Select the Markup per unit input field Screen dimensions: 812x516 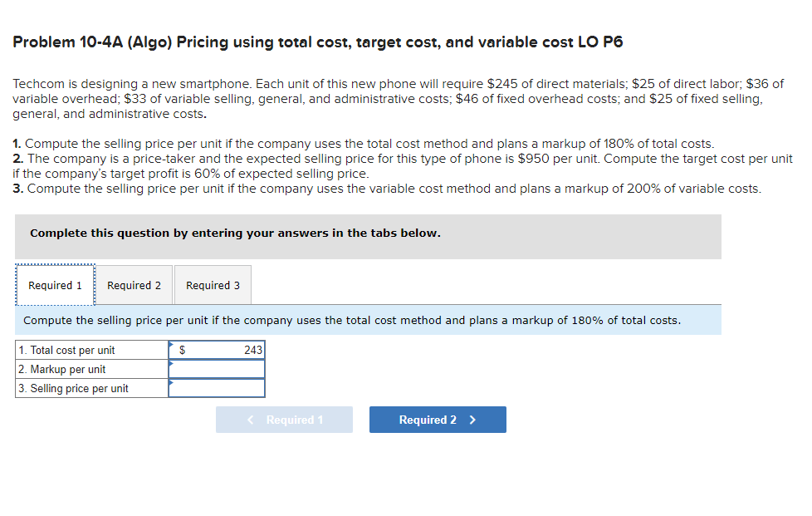click(x=216, y=369)
